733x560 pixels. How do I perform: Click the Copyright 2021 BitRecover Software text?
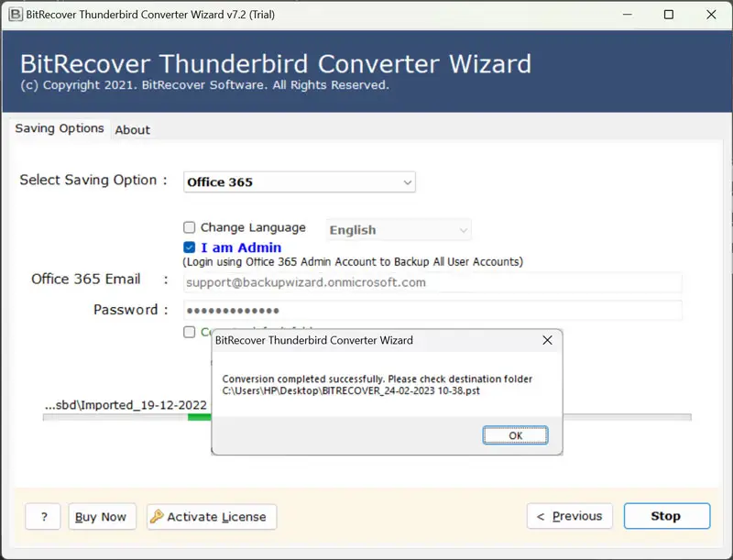coord(204,85)
